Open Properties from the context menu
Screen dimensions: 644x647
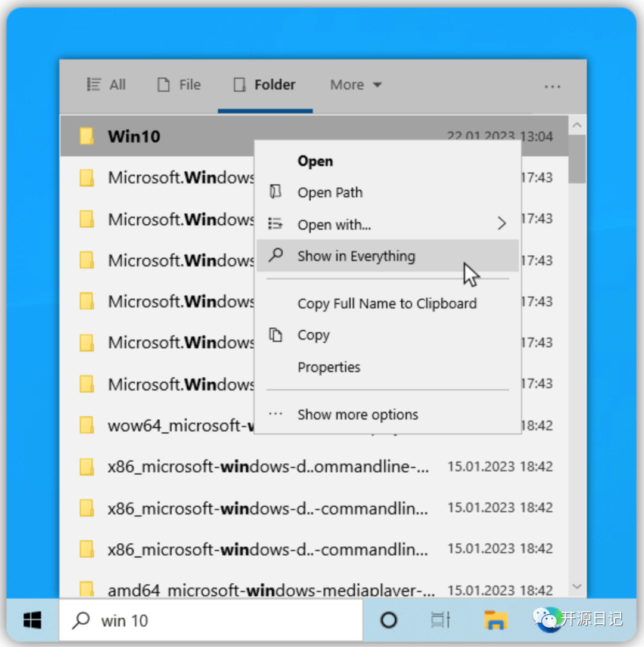point(329,367)
